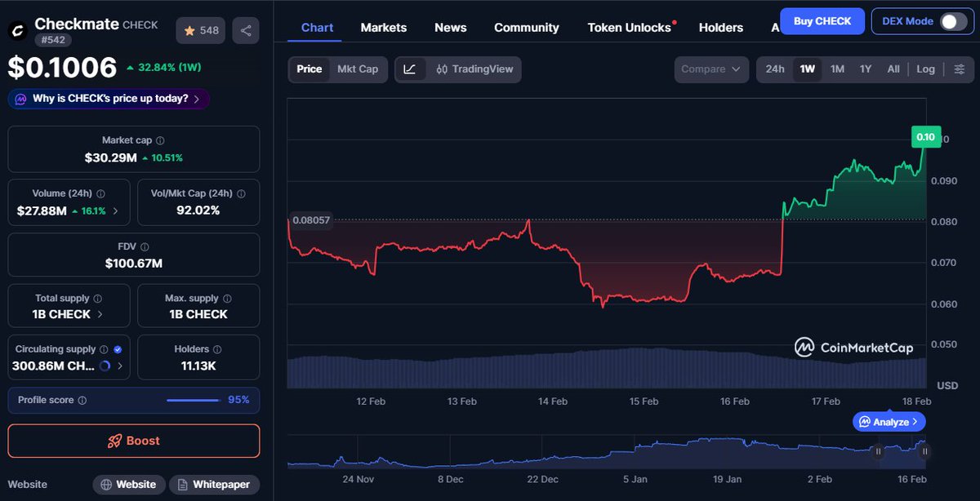
Task: Open the Holders tab
Action: point(721,27)
